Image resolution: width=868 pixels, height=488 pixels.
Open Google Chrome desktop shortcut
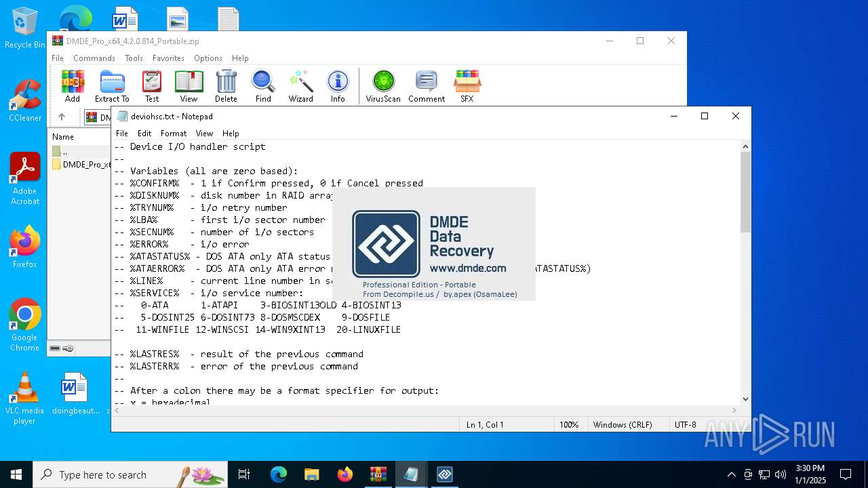(25, 325)
